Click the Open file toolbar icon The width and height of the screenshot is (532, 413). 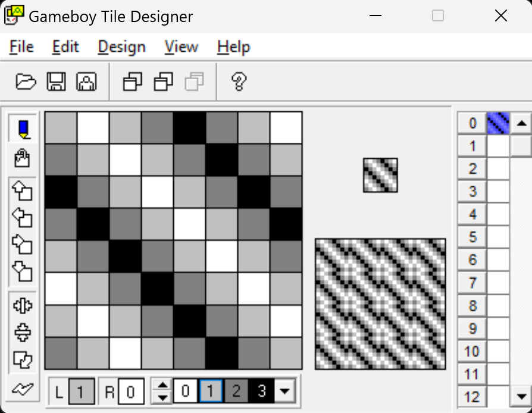(x=26, y=82)
